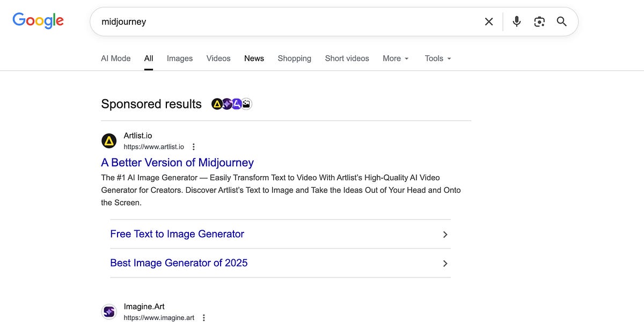Expand the More dropdown
644x322 pixels.
point(396,58)
